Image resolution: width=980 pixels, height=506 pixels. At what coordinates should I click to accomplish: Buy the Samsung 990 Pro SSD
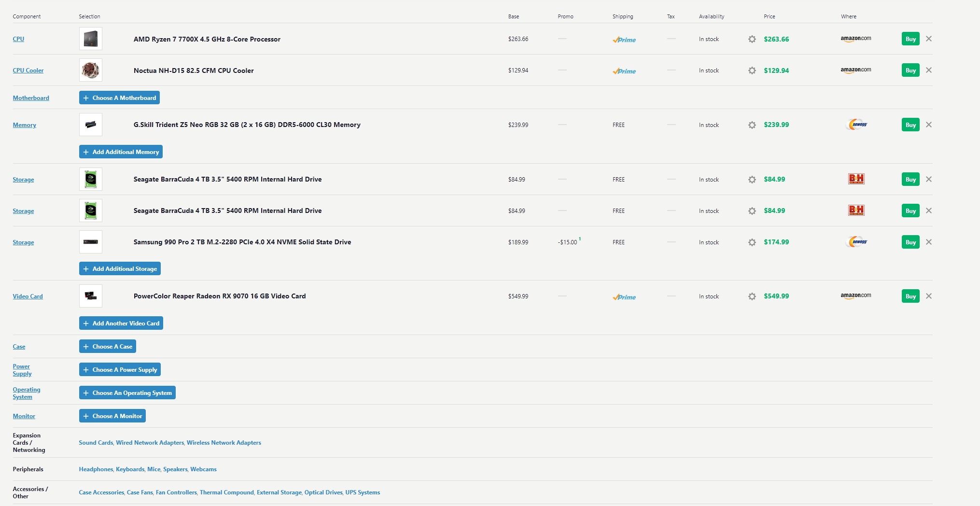tap(910, 242)
